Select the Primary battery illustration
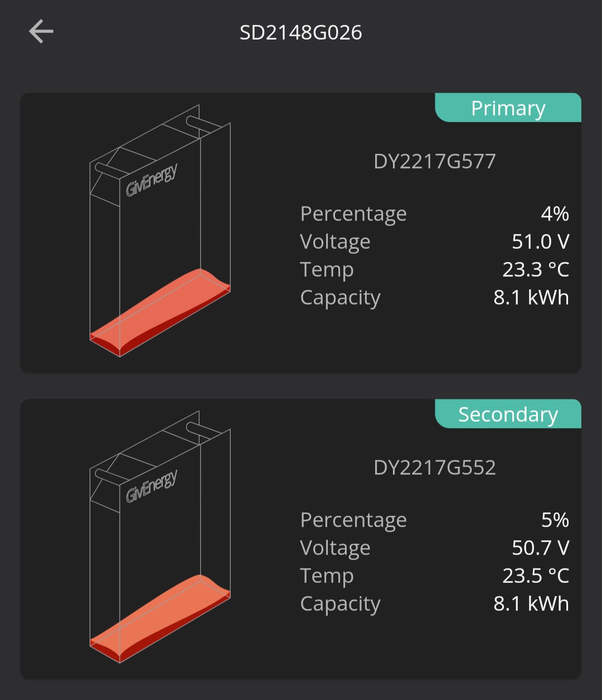Viewport: 602px width, 700px height. click(x=160, y=230)
